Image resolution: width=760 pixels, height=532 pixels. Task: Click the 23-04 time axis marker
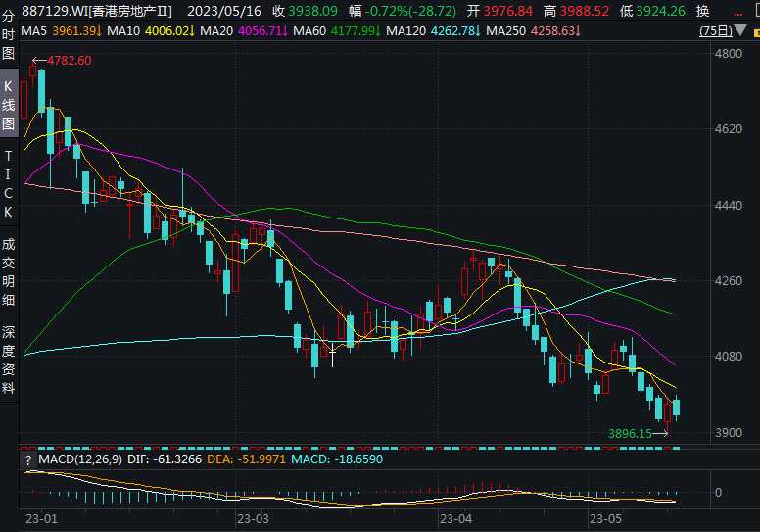455,519
